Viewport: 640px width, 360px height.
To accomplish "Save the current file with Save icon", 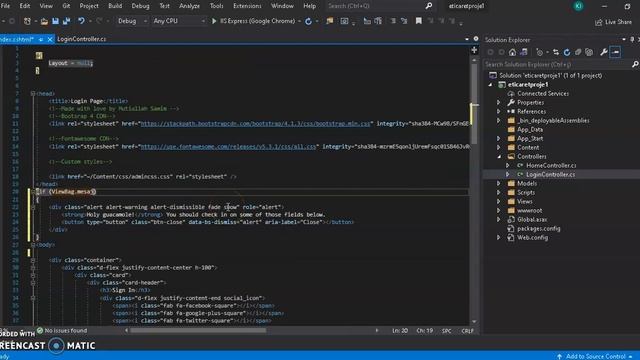I will [x=56, y=21].
